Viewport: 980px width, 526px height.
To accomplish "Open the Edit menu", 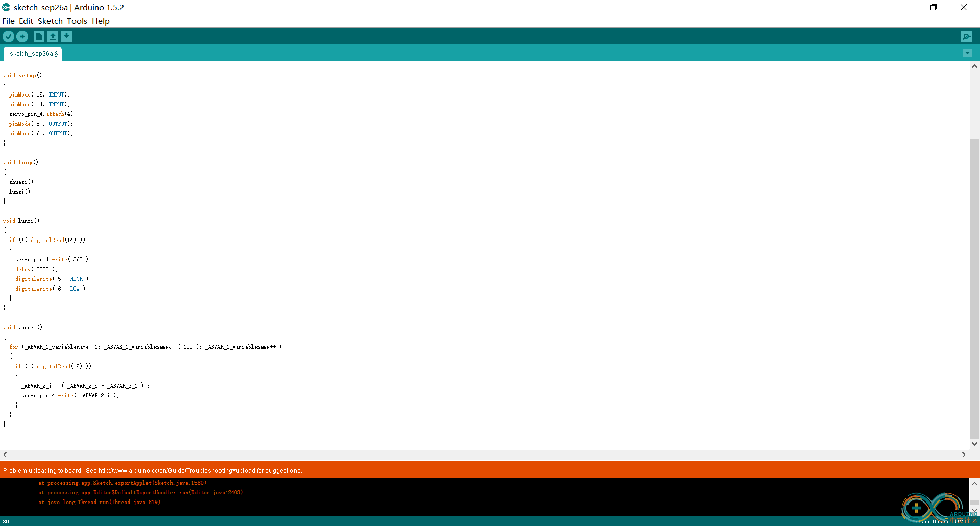I will [x=26, y=21].
